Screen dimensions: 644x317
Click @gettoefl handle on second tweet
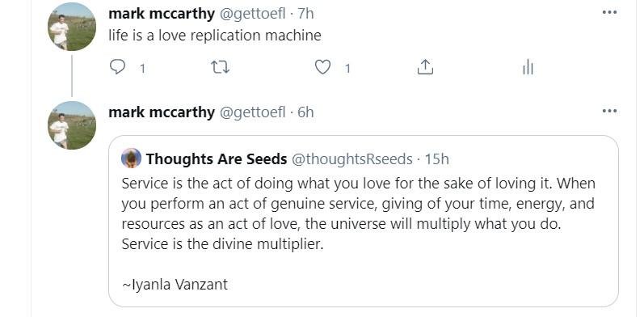point(253,112)
